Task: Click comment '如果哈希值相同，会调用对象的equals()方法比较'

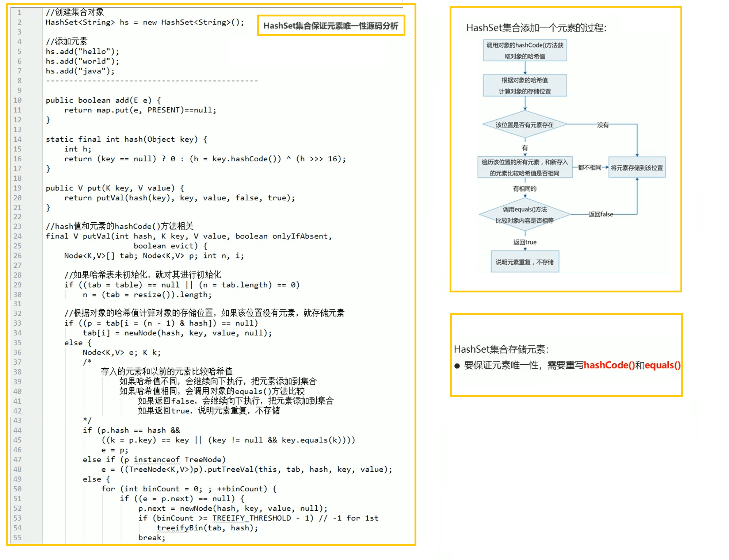Action: coord(212,392)
